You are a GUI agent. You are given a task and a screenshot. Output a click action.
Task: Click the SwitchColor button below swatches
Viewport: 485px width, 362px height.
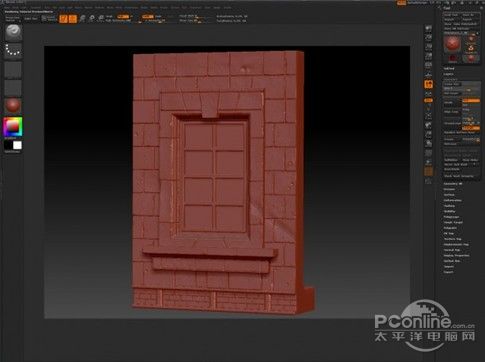(x=12, y=152)
